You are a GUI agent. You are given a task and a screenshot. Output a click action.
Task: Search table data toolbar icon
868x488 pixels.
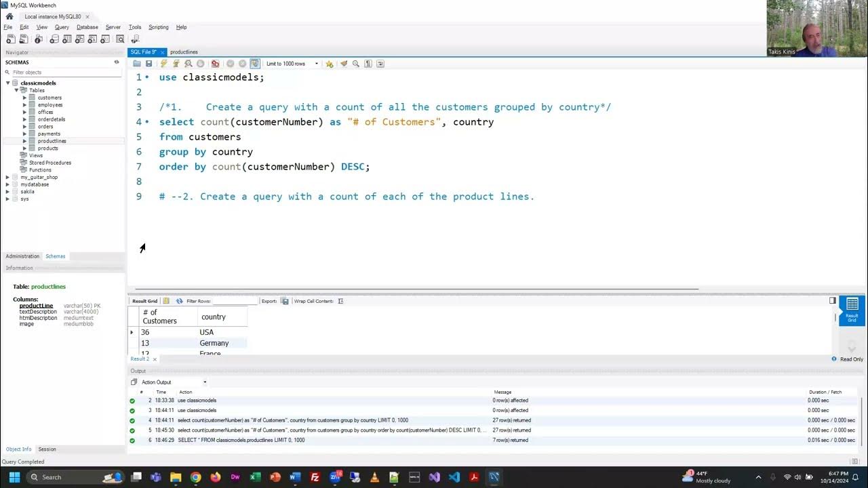pos(120,39)
